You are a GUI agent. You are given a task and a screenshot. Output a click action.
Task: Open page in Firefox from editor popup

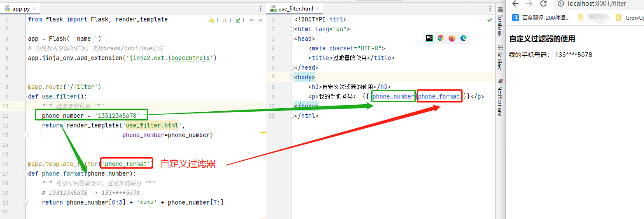(x=452, y=38)
